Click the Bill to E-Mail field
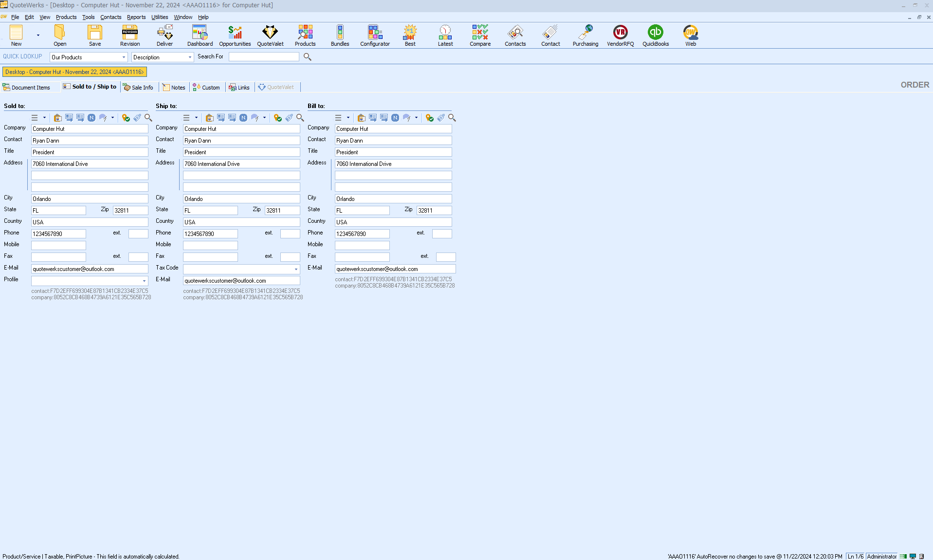 395,269
